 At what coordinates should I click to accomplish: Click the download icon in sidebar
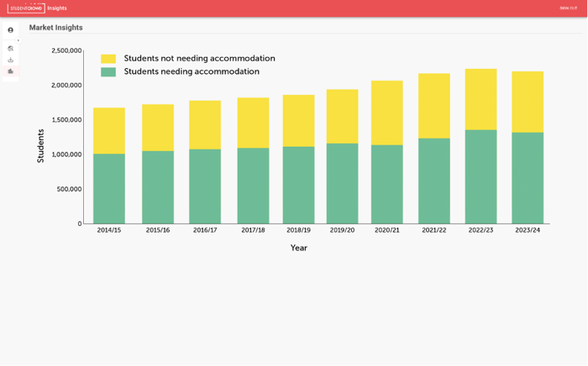(10, 60)
